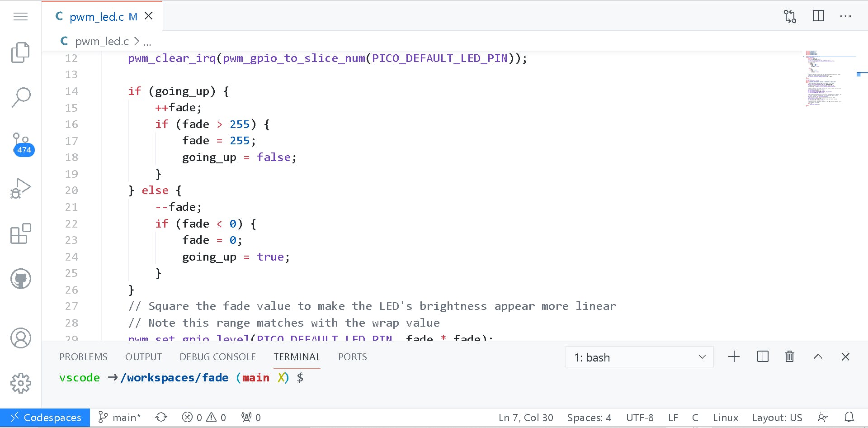
Task: Switch to the OUTPUT panel tab
Action: 144,357
